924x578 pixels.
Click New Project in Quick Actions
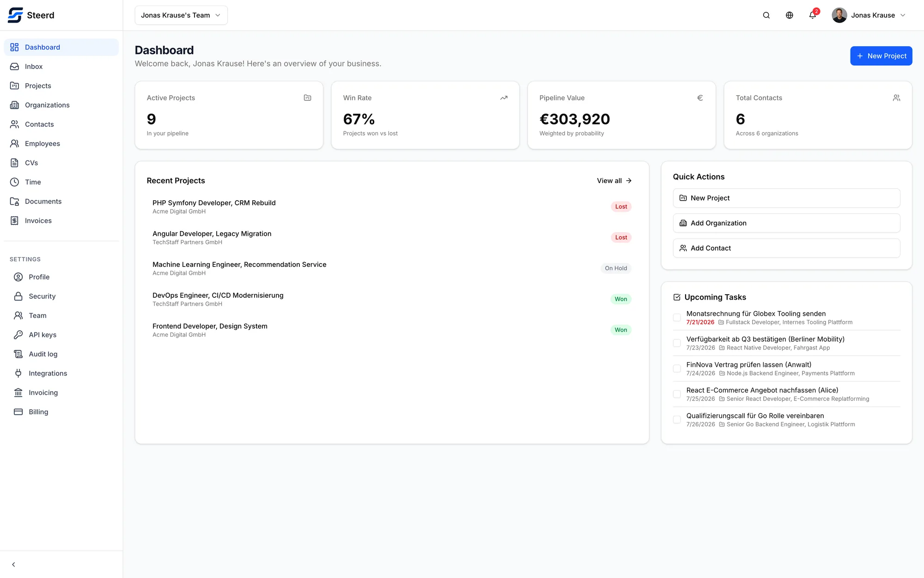[x=786, y=198]
